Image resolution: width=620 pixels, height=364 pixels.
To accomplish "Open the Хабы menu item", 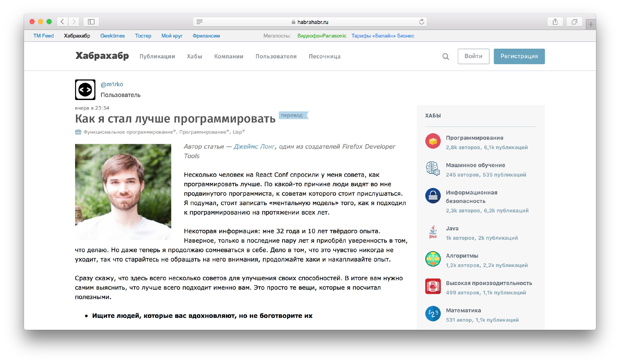I will point(194,56).
